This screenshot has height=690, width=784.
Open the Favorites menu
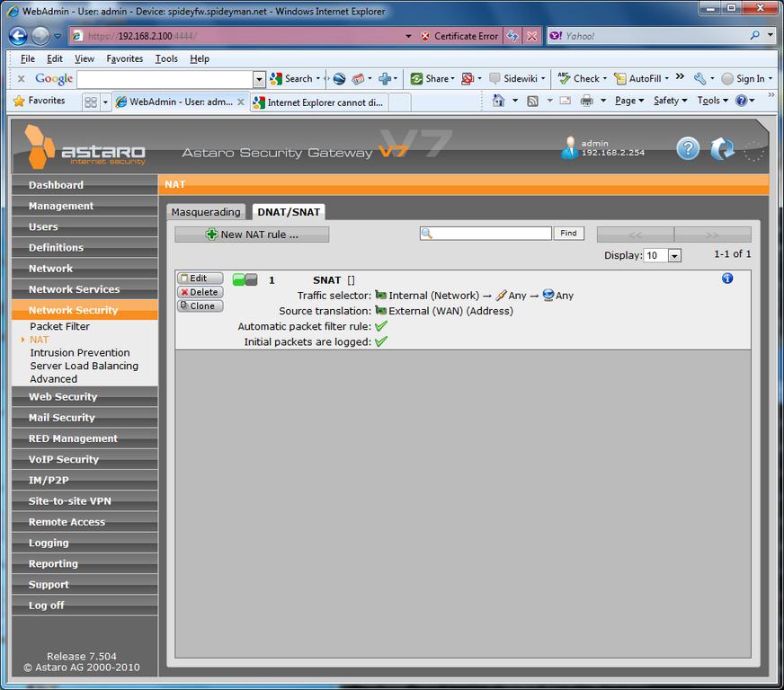124,58
